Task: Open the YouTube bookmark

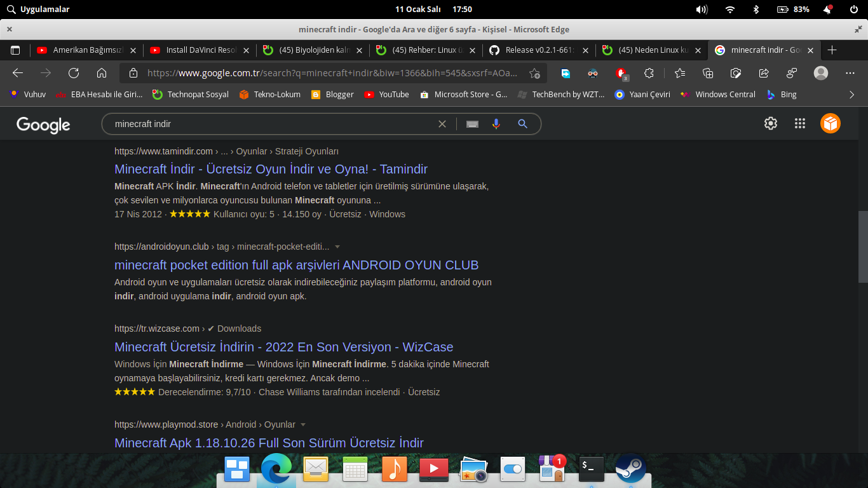Action: pyautogui.click(x=387, y=94)
